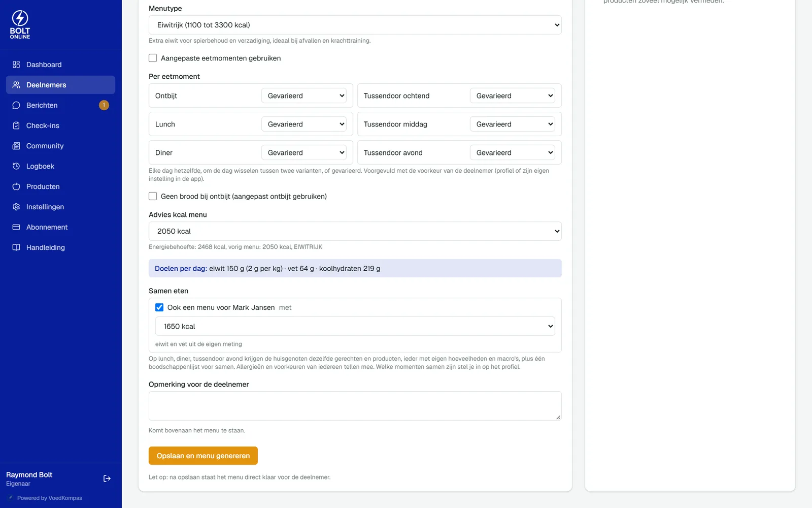Open the Tussendoor avond dropdown
Viewport: 812px width, 508px height.
click(512, 152)
